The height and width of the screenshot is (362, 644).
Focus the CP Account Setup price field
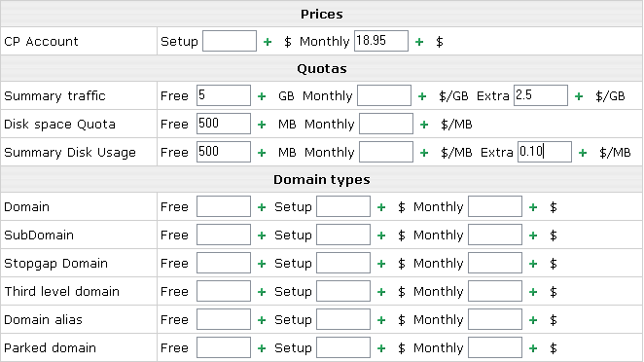230,41
